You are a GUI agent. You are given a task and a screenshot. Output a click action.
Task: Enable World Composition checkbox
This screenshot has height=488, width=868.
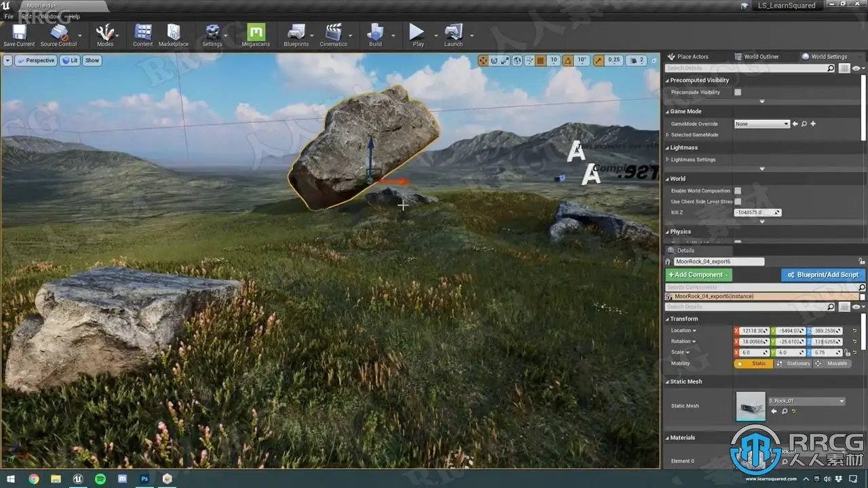pyautogui.click(x=738, y=191)
